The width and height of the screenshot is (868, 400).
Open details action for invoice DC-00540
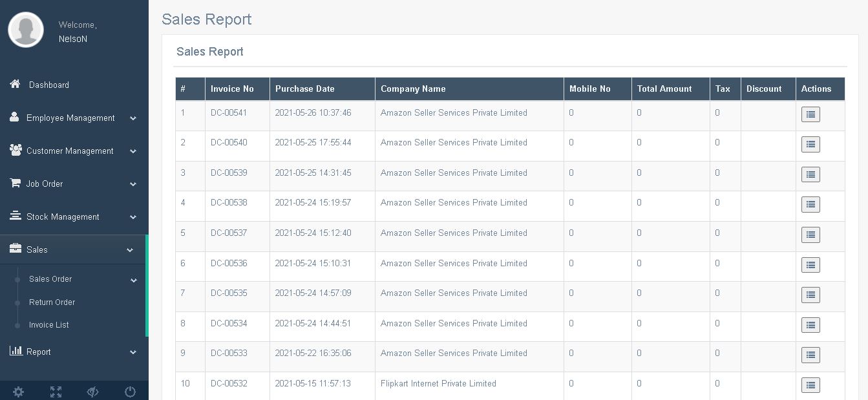[810, 144]
